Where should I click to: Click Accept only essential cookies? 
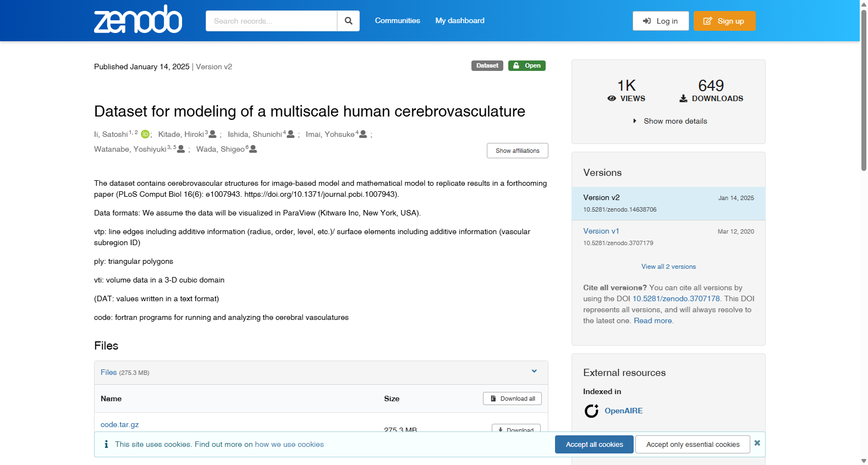point(693,445)
